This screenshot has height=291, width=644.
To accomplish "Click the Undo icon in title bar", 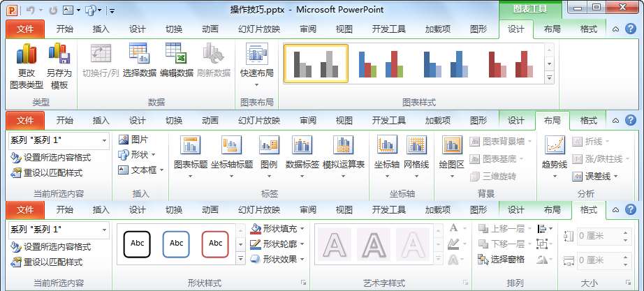I will (31, 10).
